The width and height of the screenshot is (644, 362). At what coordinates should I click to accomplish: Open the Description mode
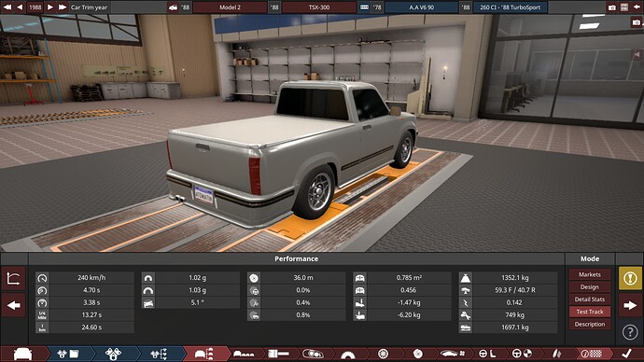(589, 325)
